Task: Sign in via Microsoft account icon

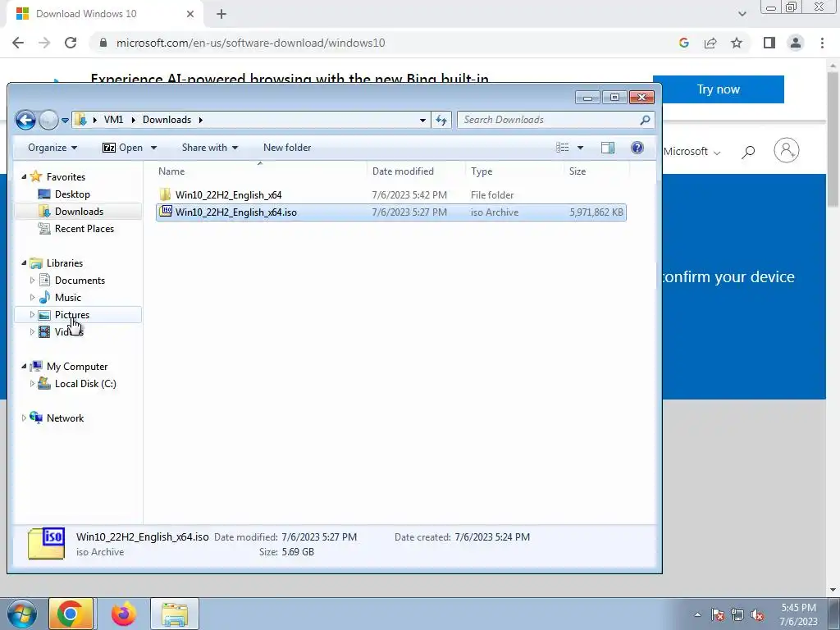Action: pyautogui.click(x=787, y=151)
